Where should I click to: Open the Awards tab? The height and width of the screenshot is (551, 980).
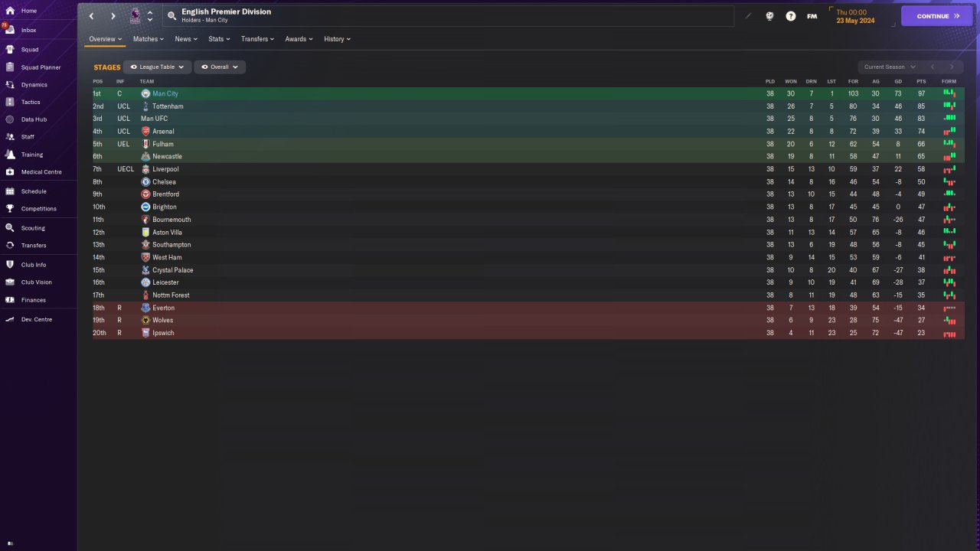(x=299, y=39)
